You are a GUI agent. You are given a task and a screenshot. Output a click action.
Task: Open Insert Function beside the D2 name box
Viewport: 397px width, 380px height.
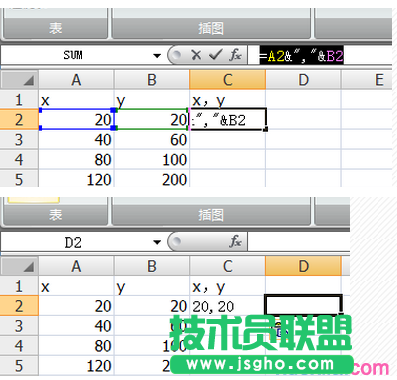tap(235, 241)
